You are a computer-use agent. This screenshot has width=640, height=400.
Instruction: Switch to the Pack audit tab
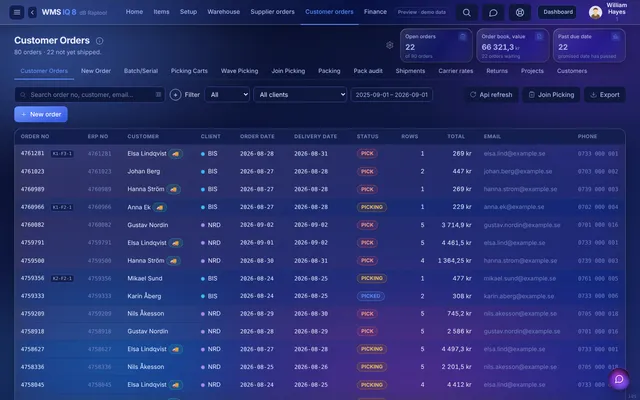point(368,71)
